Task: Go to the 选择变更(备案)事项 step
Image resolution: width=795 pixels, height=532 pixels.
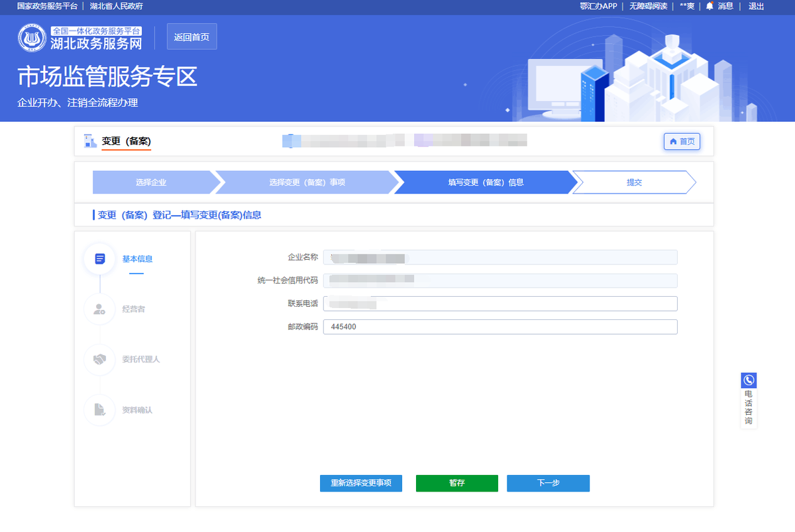Action: point(307,182)
